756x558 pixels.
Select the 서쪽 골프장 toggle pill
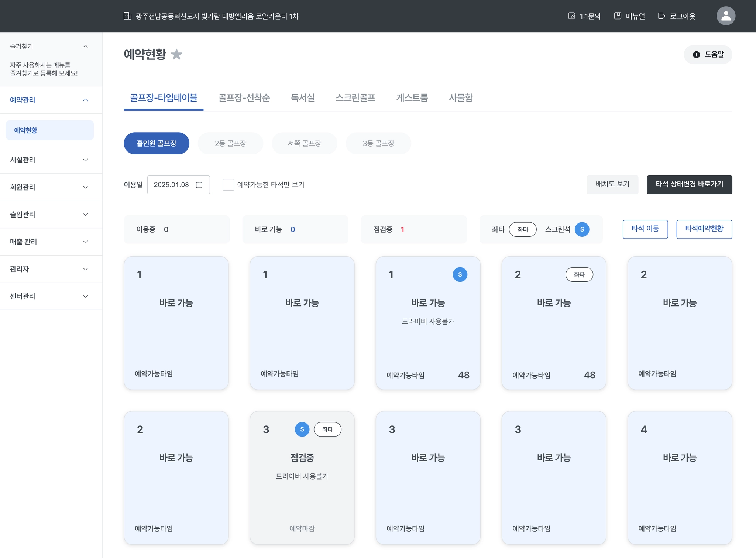tap(304, 143)
